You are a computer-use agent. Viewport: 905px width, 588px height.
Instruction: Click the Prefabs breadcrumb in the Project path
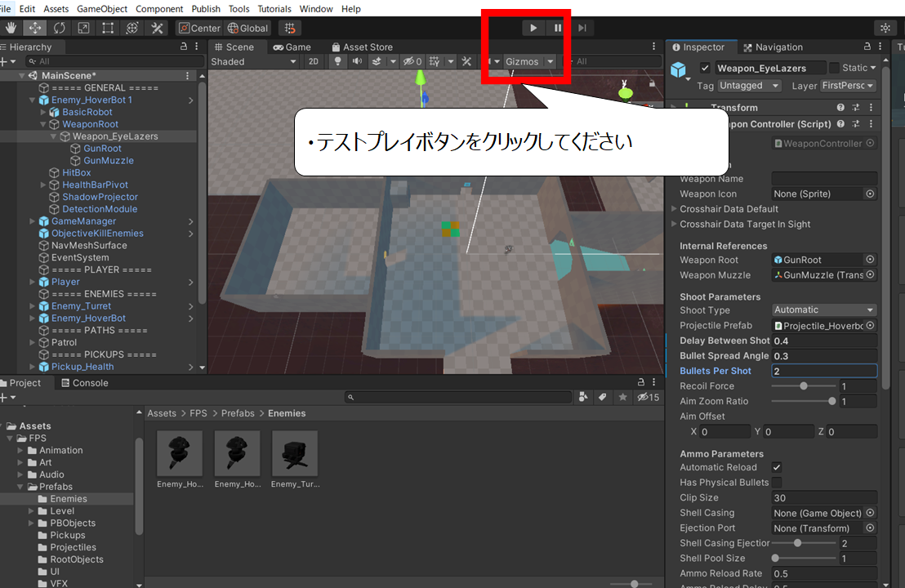(x=238, y=413)
